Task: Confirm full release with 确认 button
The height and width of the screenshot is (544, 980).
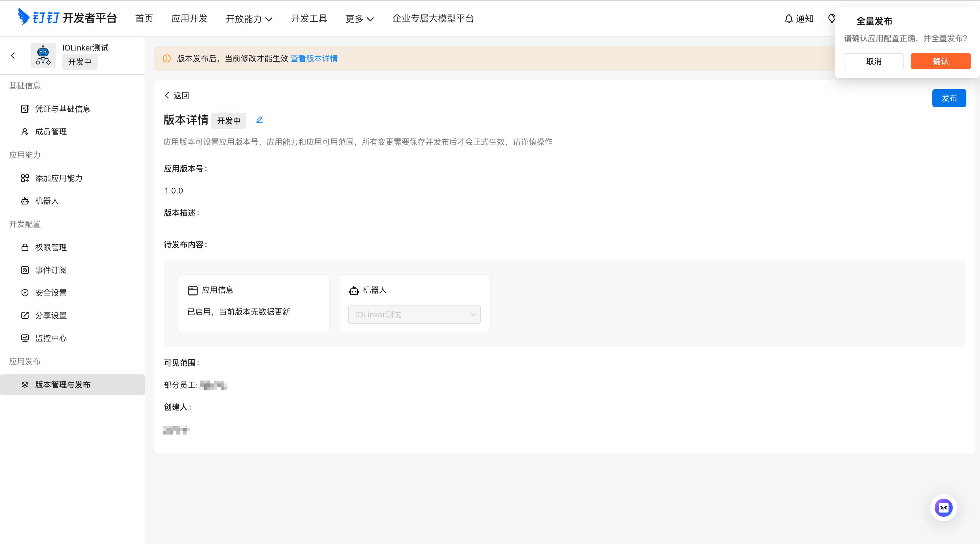Action: click(x=940, y=61)
